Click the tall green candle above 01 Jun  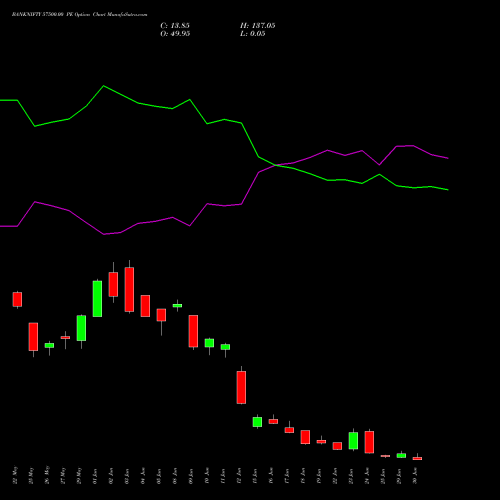pyautogui.click(x=97, y=299)
